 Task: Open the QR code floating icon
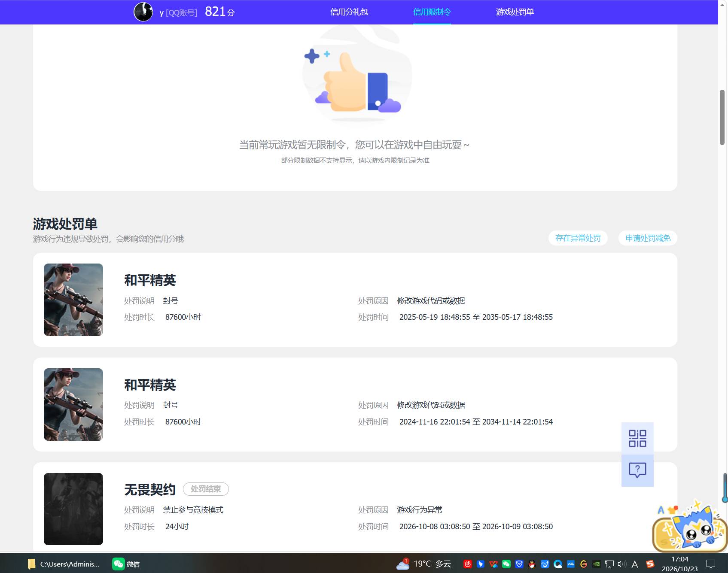(637, 438)
